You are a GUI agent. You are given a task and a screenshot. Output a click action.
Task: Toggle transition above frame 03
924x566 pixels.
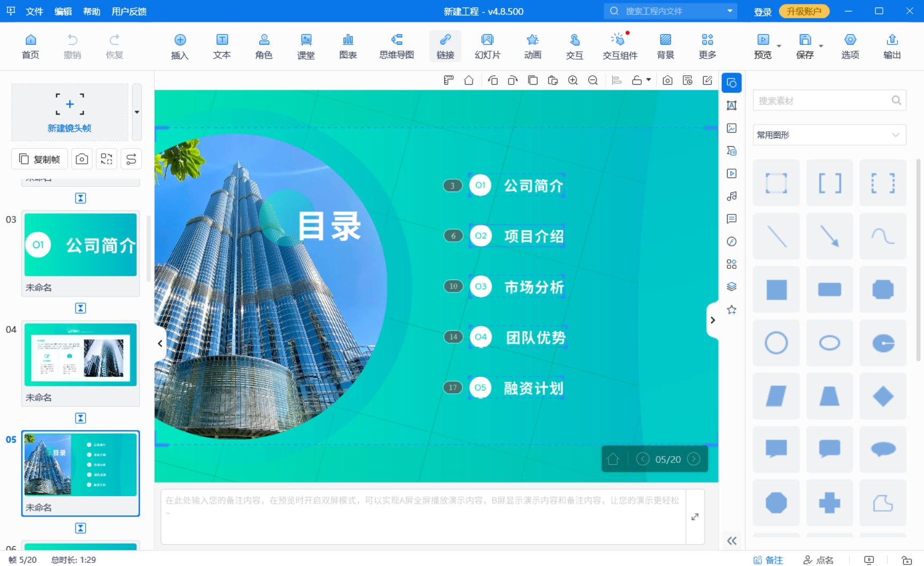tap(81, 198)
